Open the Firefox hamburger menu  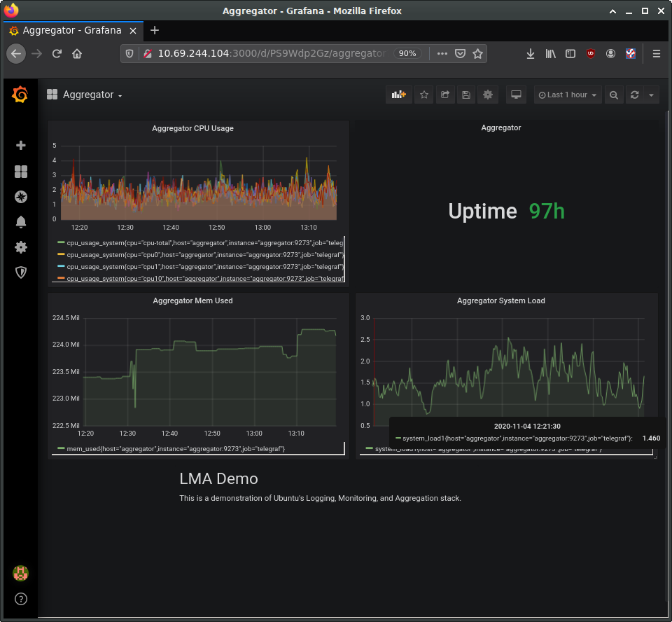pyautogui.click(x=656, y=54)
